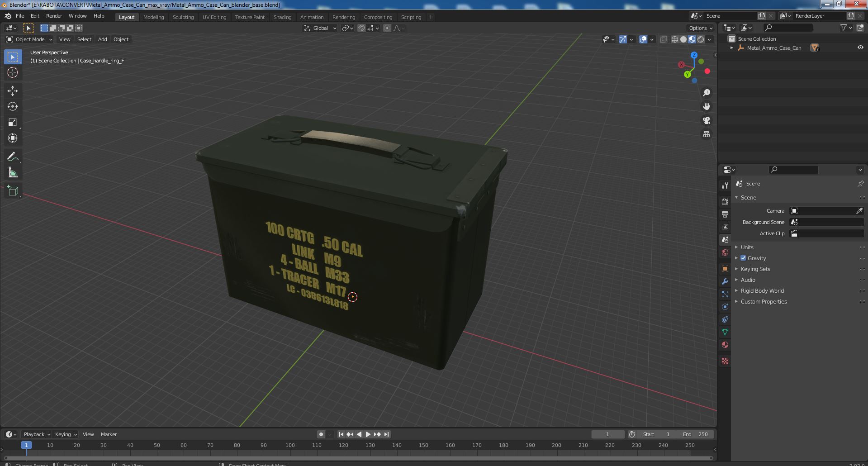
Task: Toggle timeline auto keying record button
Action: coord(321,434)
